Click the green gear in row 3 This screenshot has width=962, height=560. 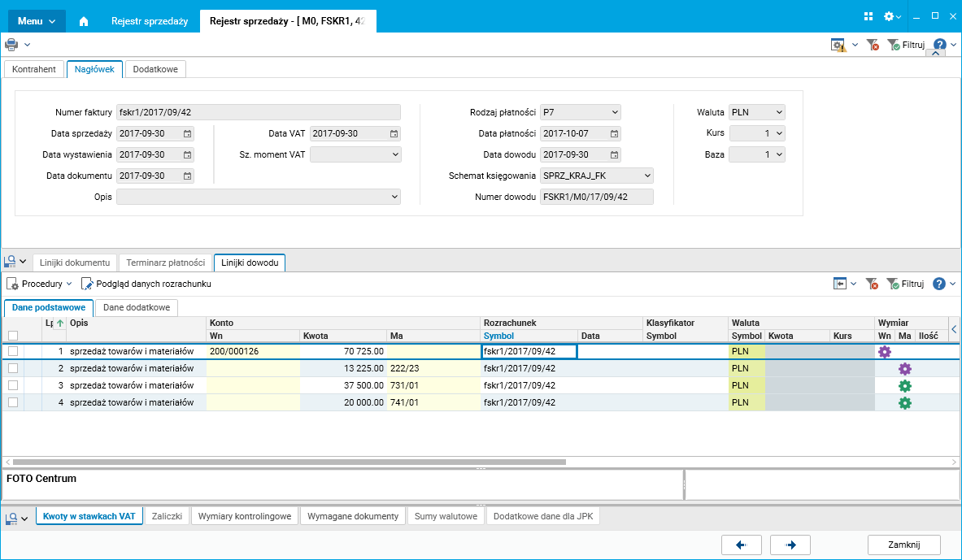(x=904, y=385)
